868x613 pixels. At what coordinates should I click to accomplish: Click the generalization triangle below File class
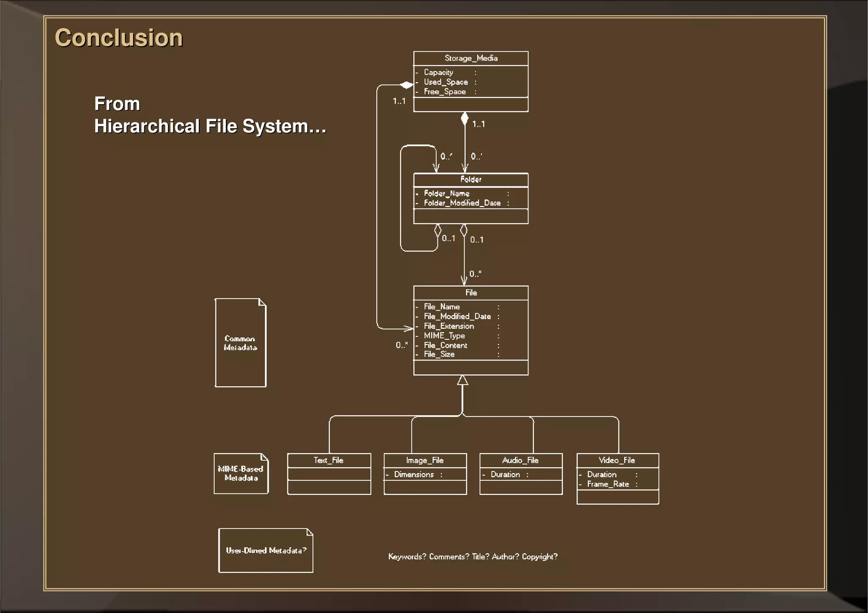pyautogui.click(x=463, y=380)
